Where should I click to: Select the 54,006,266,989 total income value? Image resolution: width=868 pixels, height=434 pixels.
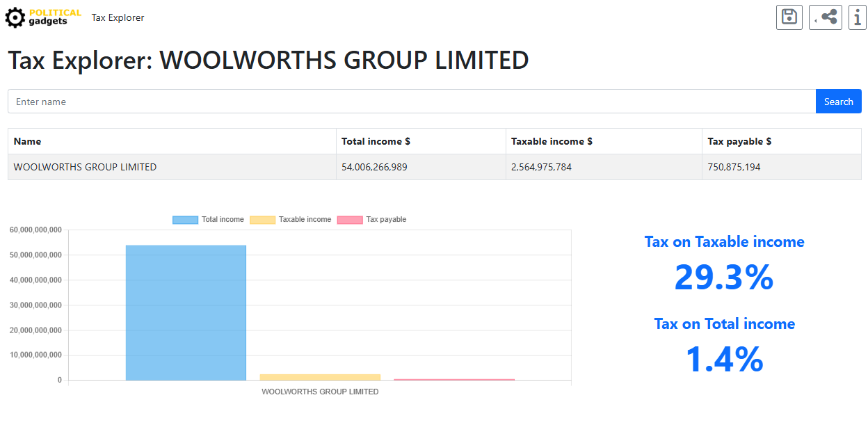pyautogui.click(x=374, y=167)
